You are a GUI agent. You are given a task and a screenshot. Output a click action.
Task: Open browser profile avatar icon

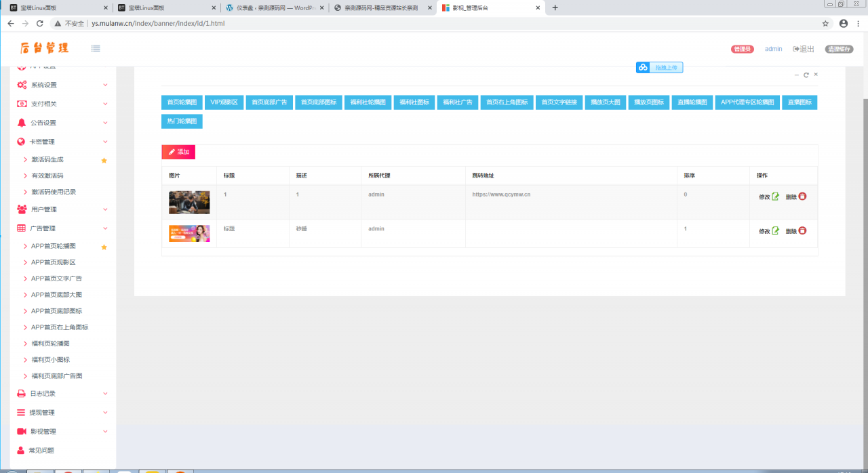(844, 23)
